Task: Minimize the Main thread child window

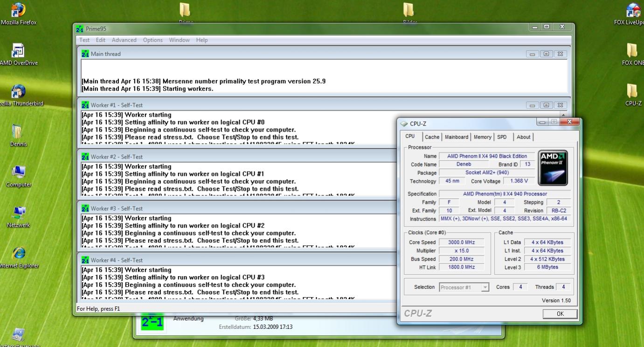Action: click(533, 54)
